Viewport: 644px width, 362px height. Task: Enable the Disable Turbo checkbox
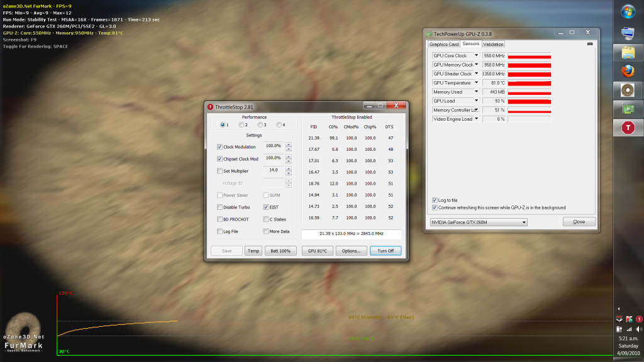pyautogui.click(x=219, y=207)
